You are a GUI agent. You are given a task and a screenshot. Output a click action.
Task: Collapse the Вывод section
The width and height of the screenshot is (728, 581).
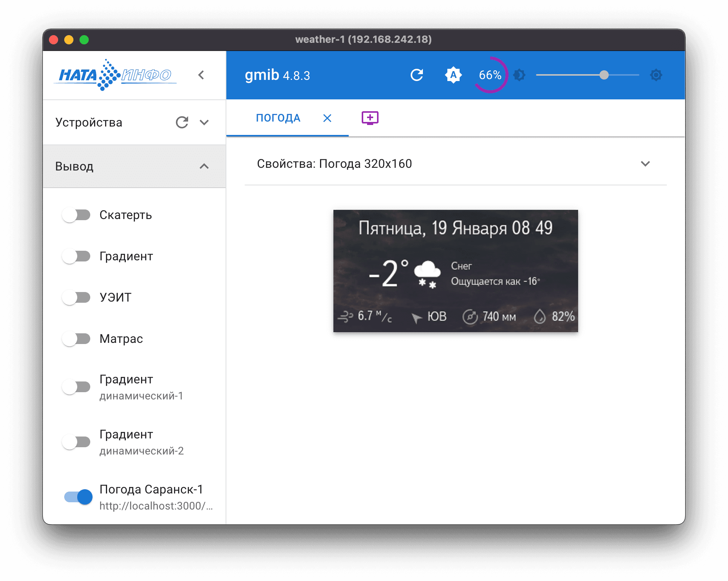pyautogui.click(x=204, y=166)
